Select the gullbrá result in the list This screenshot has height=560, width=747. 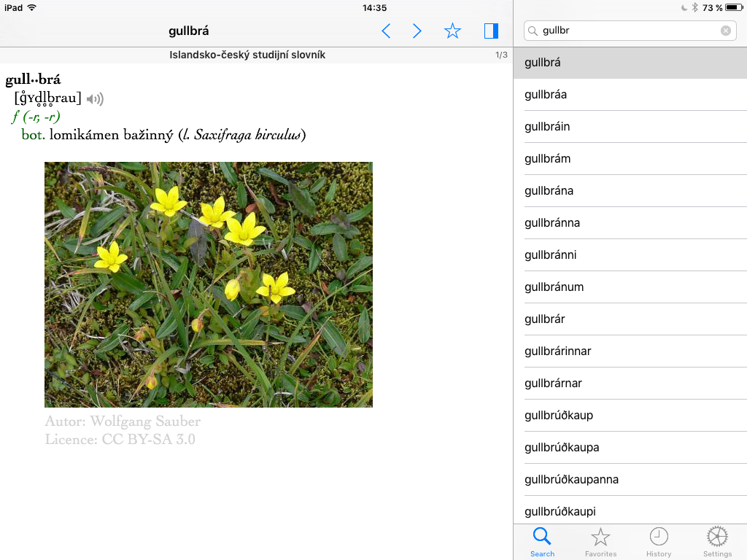(630, 63)
